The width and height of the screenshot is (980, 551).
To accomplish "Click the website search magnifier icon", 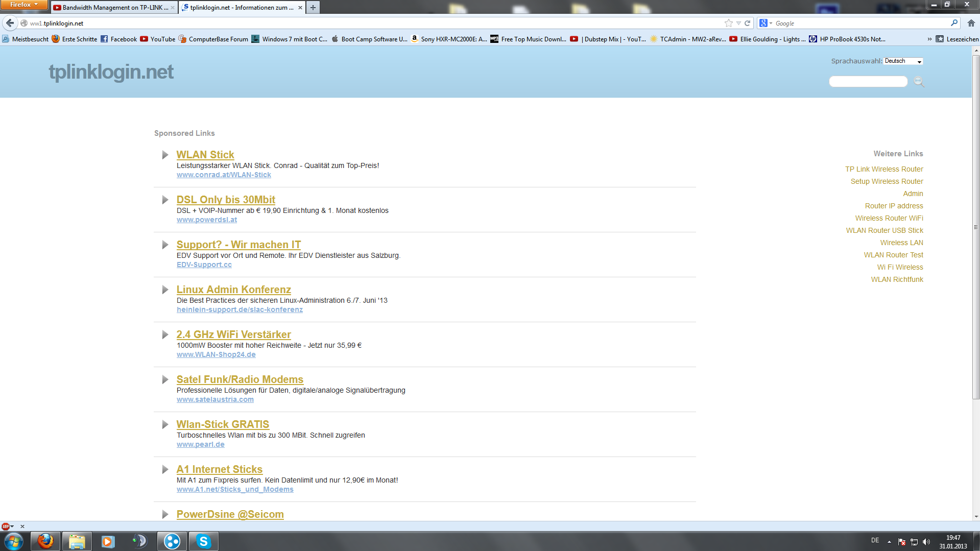I will click(919, 82).
